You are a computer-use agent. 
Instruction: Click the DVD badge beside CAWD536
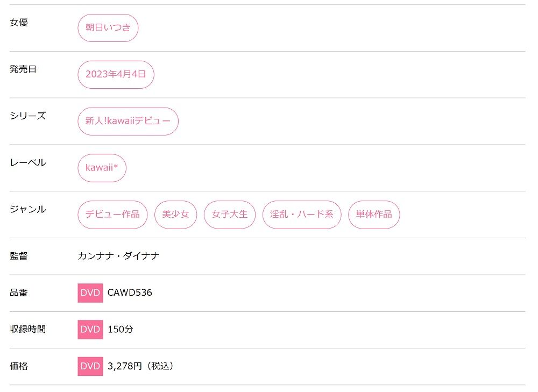click(90, 293)
